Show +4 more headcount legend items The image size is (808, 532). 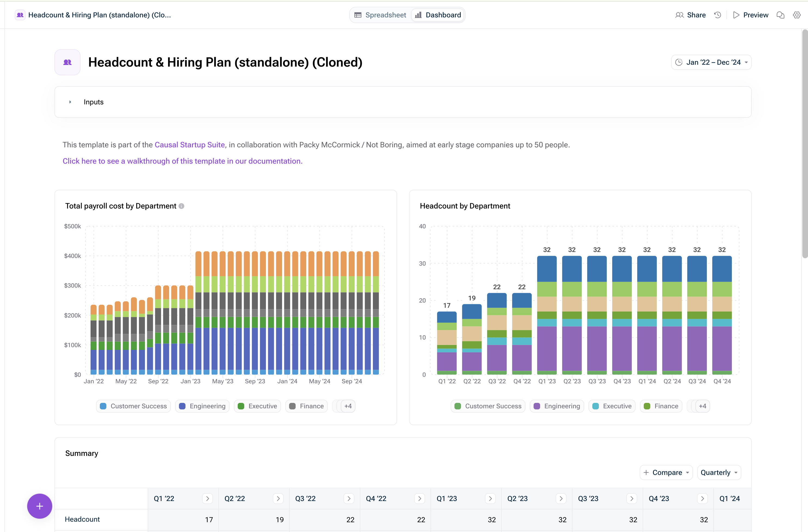pos(702,406)
